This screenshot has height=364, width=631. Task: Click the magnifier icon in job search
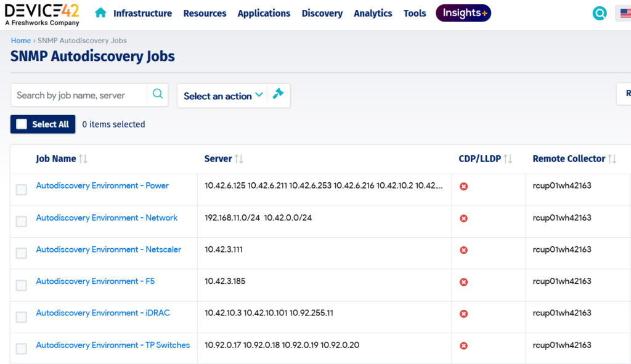(158, 94)
